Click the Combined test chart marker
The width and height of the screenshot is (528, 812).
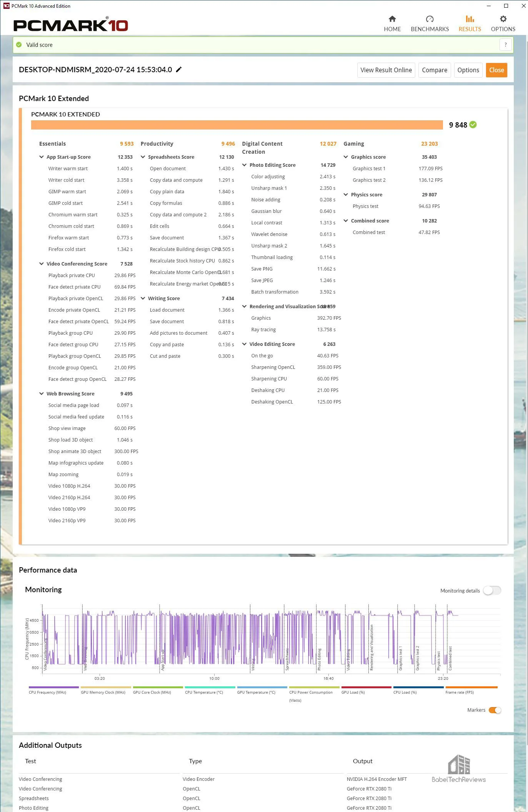click(450, 658)
